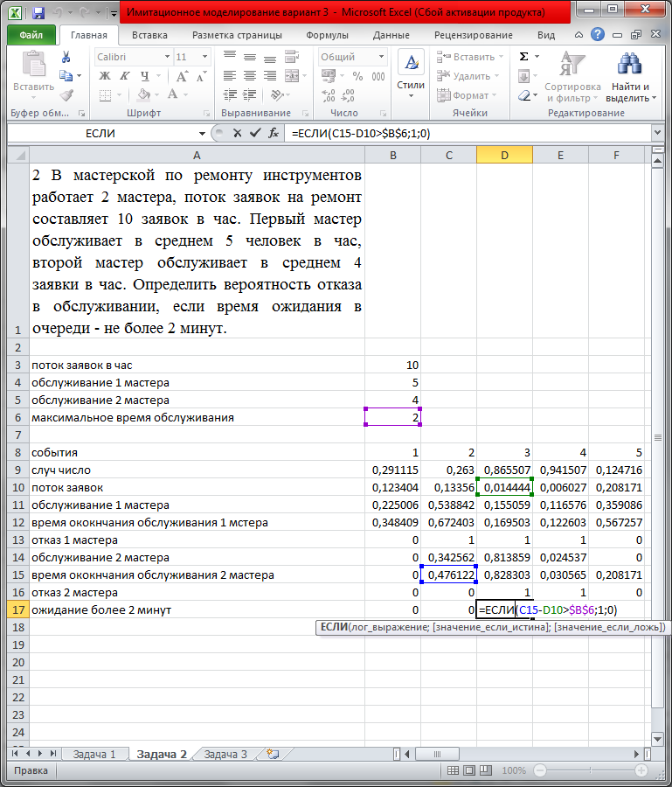Switch to Page Layout view in status bar
The width and height of the screenshot is (672, 787).
[469, 771]
